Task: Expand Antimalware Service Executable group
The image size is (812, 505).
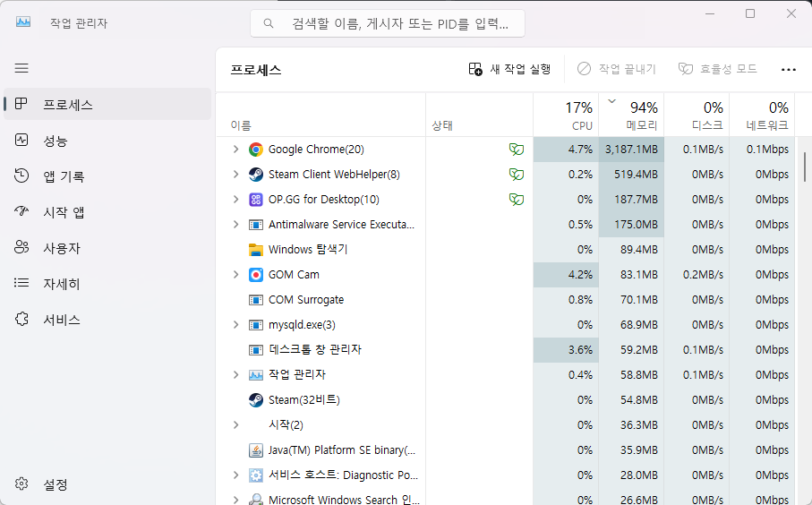Action: pyautogui.click(x=235, y=224)
